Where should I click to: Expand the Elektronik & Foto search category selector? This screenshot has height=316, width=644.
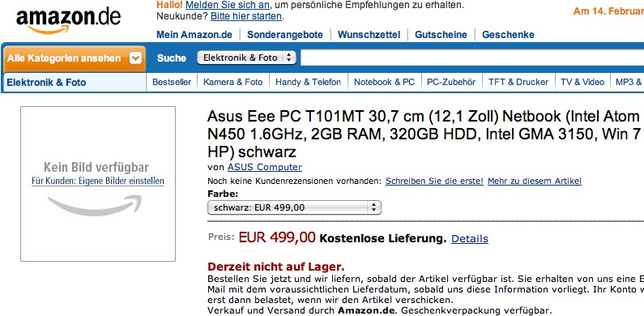(246, 58)
